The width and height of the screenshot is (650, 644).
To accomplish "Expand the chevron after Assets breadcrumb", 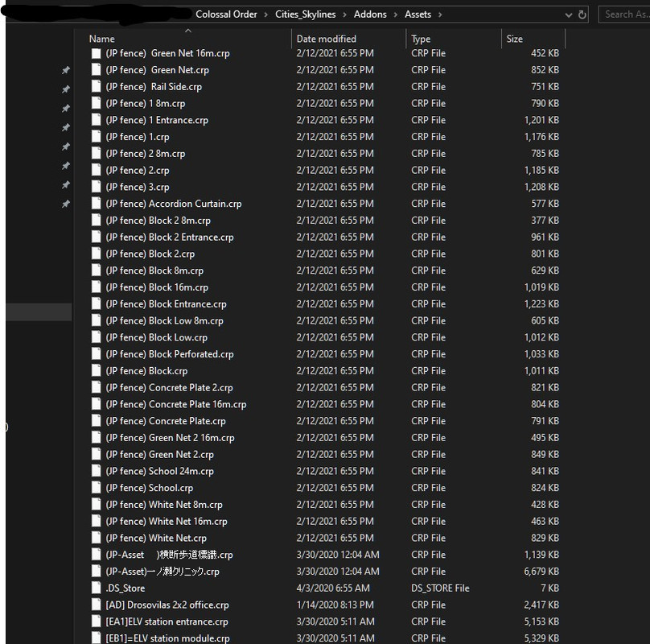I will [x=440, y=15].
